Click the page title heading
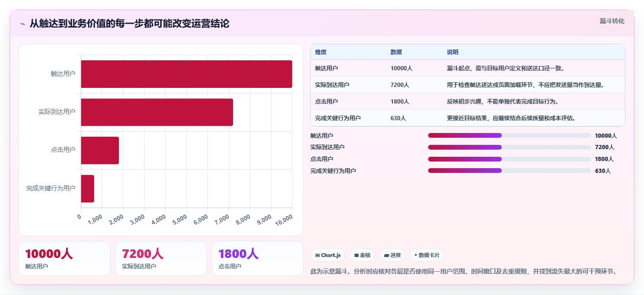The image size is (644, 295). (129, 24)
